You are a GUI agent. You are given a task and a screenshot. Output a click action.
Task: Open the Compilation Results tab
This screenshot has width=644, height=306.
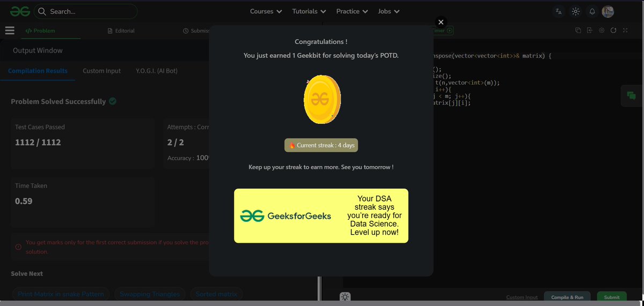pos(38,71)
